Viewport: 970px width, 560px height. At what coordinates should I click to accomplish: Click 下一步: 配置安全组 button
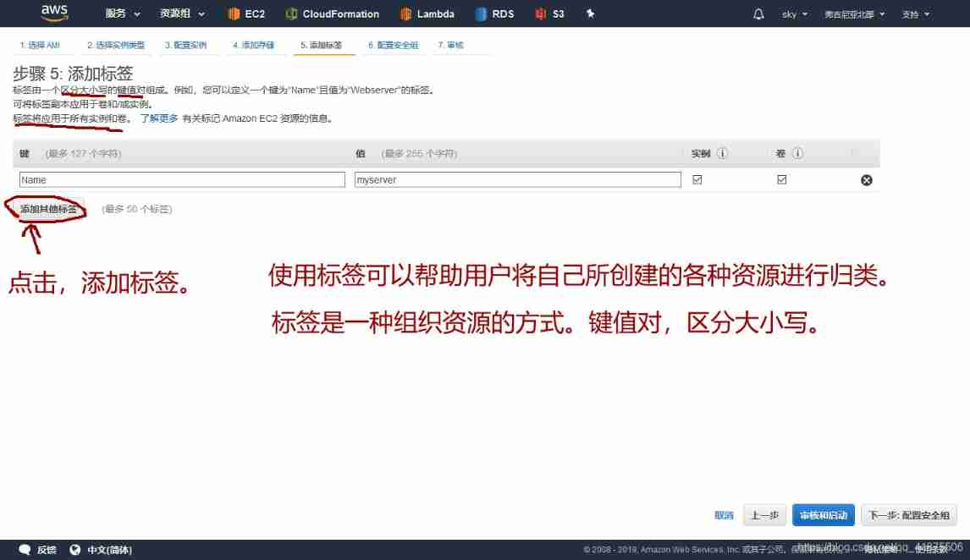pyautogui.click(x=909, y=515)
